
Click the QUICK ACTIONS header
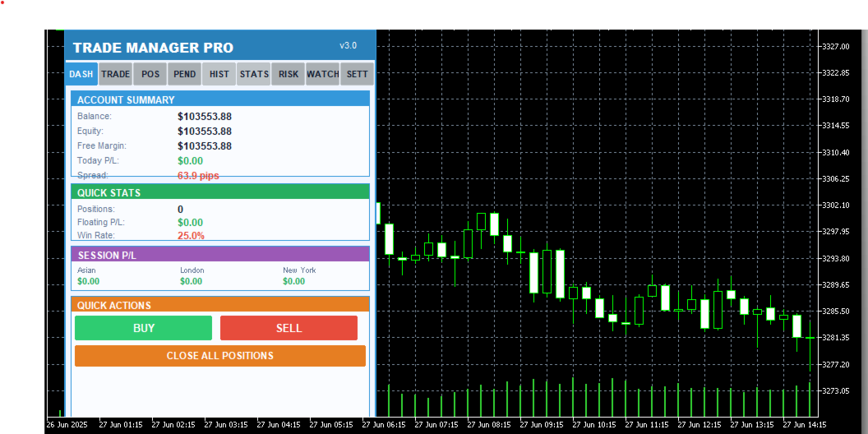220,304
